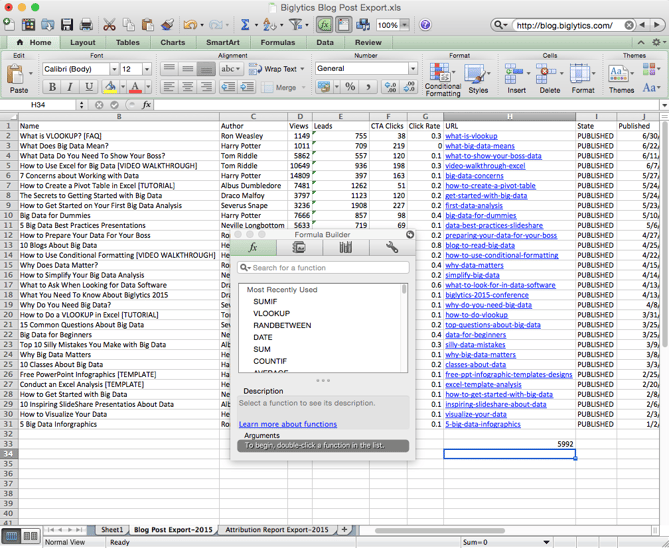Select the Attribution Report Export-2015 sheet tab
This screenshot has height=548, width=669.
(276, 529)
